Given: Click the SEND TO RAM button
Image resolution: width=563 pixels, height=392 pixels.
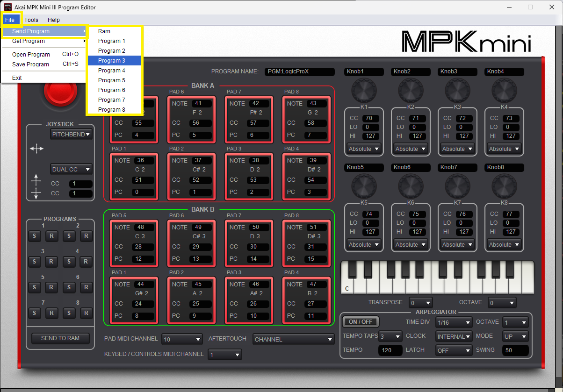Looking at the screenshot, I should 60,338.
